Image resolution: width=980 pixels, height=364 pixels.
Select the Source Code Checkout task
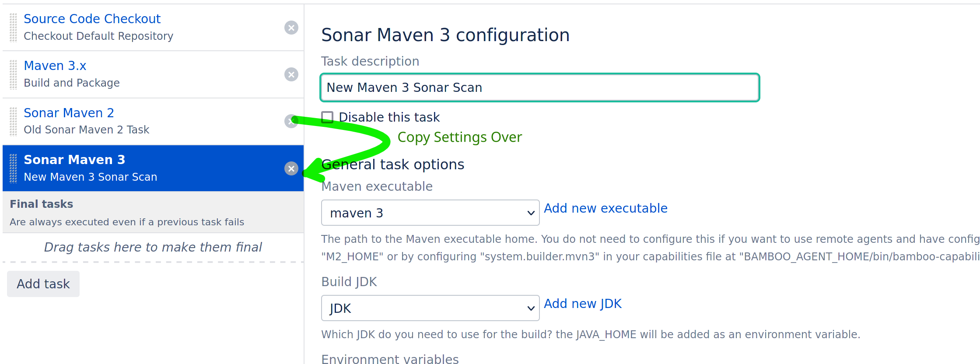tap(92, 19)
